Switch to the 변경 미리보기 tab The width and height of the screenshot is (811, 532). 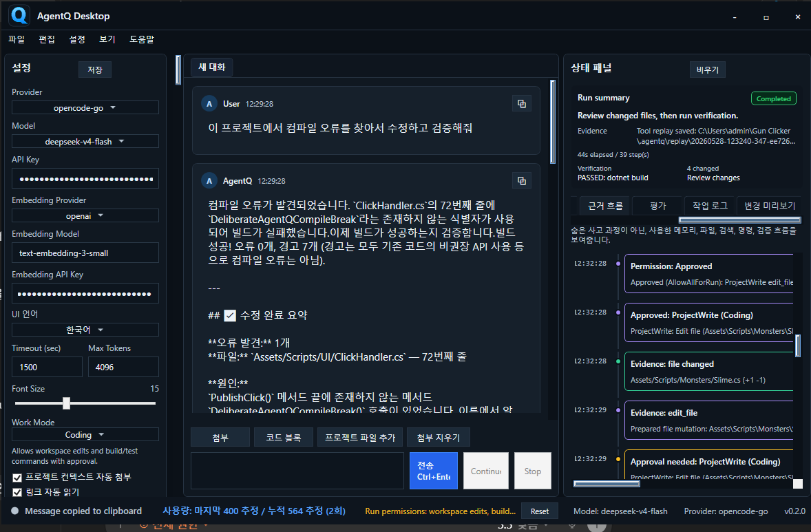770,206
